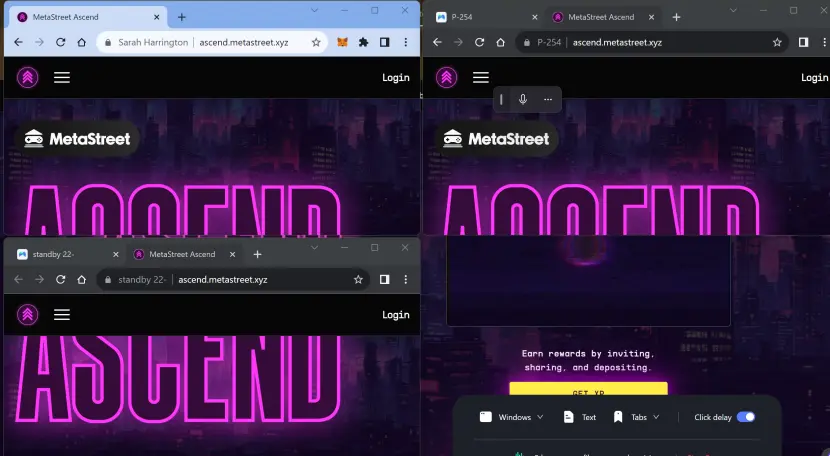
Task: Go to home page in P-254 window
Action: [500, 42]
